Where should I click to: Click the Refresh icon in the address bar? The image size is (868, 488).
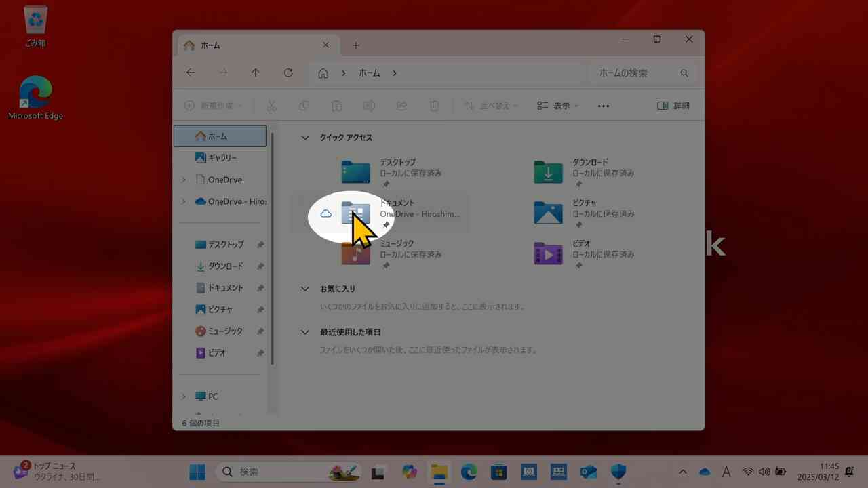[288, 73]
